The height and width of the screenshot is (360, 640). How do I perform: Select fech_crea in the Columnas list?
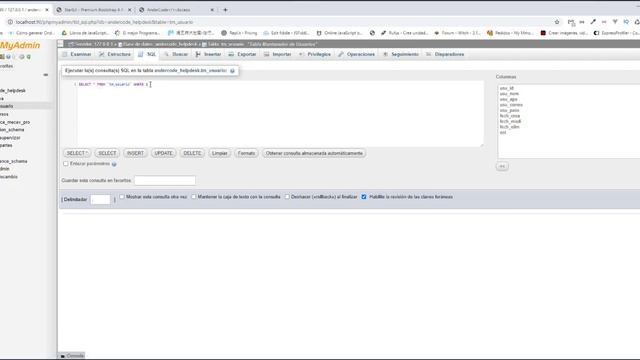pyautogui.click(x=510, y=116)
